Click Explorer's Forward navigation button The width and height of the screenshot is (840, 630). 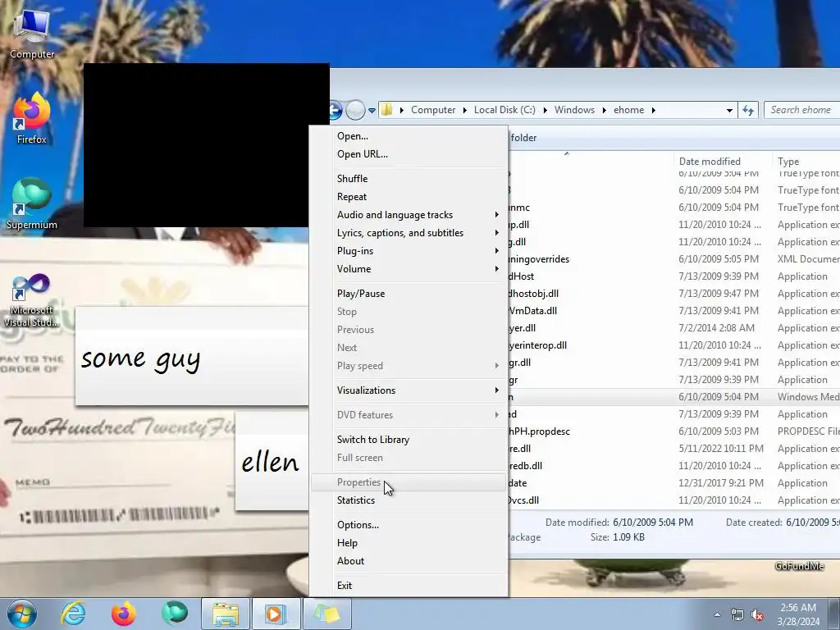point(355,110)
